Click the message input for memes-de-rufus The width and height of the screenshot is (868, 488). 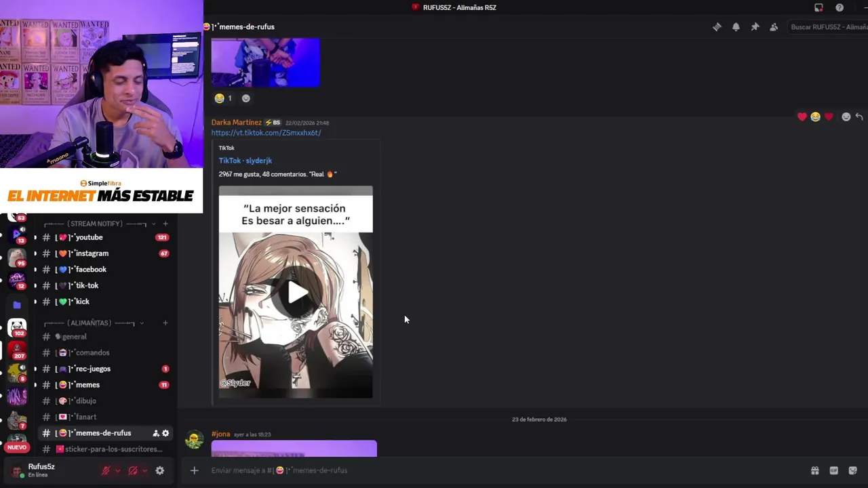tap(502, 470)
